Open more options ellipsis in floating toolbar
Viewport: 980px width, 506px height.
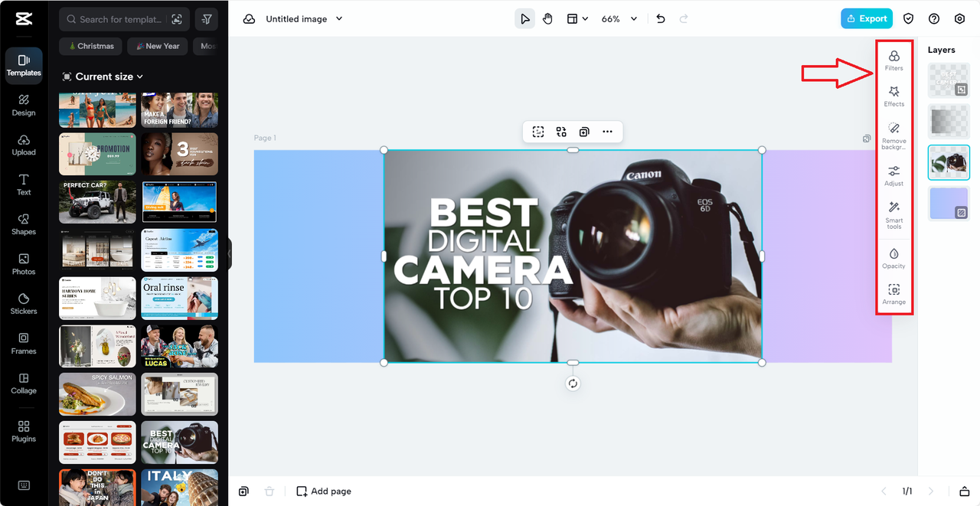point(607,132)
